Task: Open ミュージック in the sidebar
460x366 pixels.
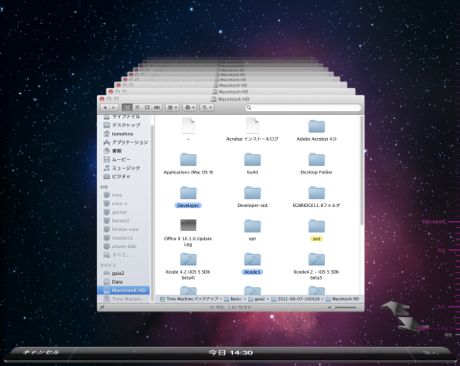Action: 122,168
